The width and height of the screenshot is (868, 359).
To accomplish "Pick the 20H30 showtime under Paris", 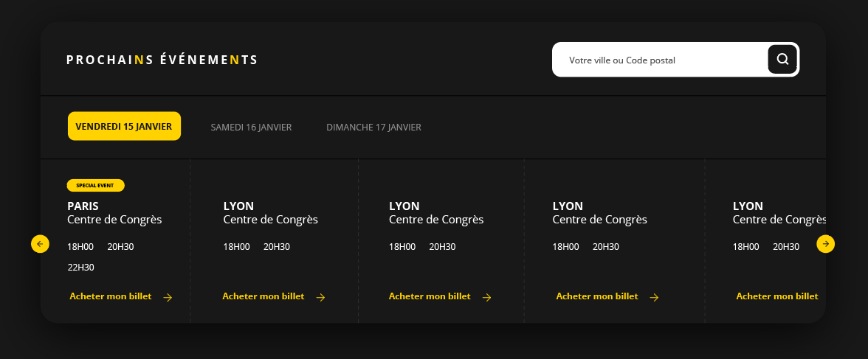I will tap(120, 247).
